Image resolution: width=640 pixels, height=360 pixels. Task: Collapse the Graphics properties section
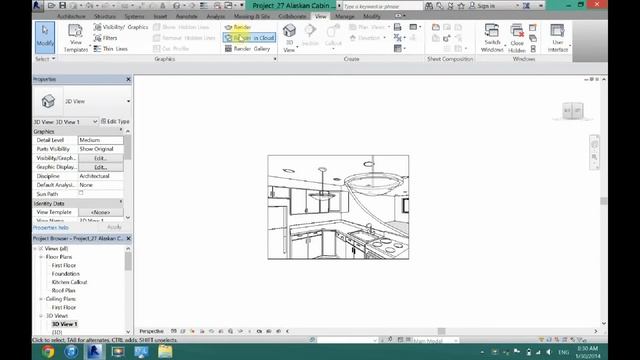[x=121, y=131]
